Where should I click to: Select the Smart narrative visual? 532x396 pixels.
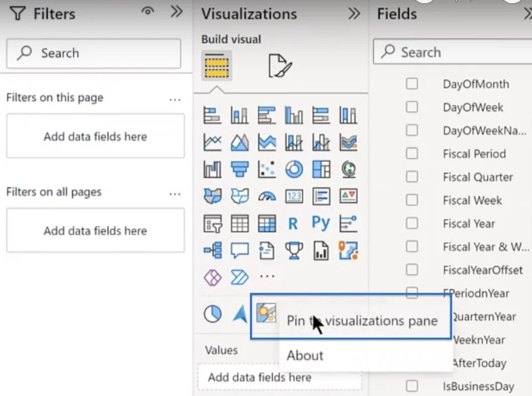(267, 250)
